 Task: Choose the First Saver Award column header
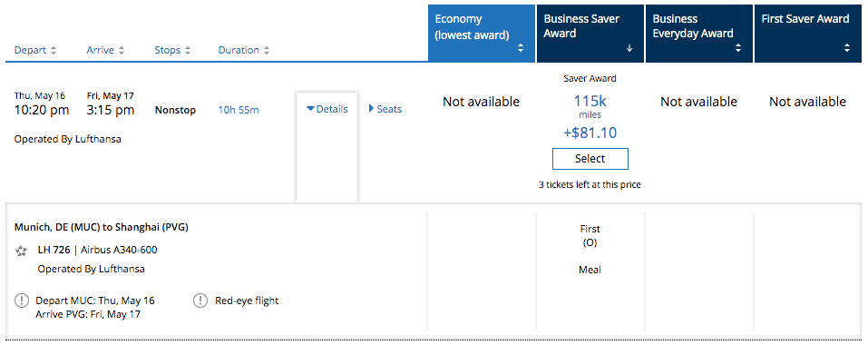click(x=808, y=34)
